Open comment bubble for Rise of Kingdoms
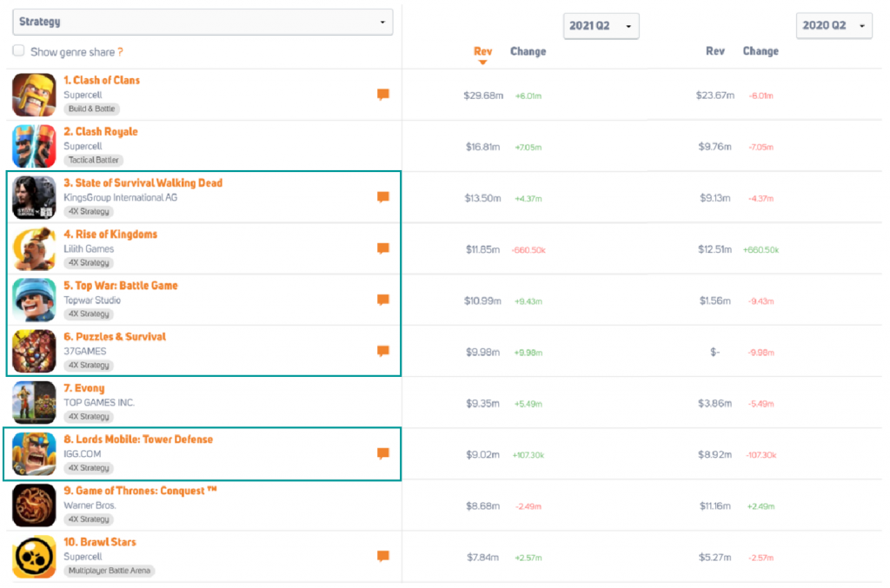Screen dimensions: 890x588 click(383, 248)
